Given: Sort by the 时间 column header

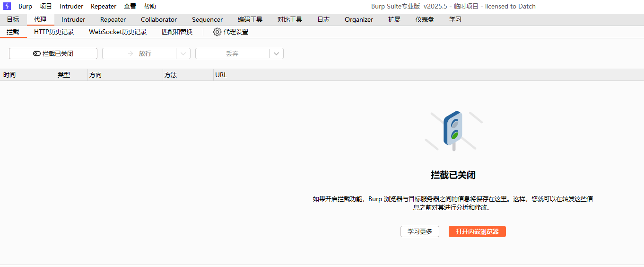Looking at the screenshot, I should point(28,75).
